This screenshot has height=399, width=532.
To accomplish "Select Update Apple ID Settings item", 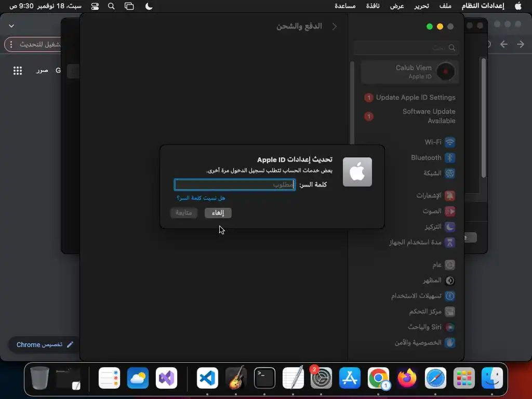I will [410, 98].
